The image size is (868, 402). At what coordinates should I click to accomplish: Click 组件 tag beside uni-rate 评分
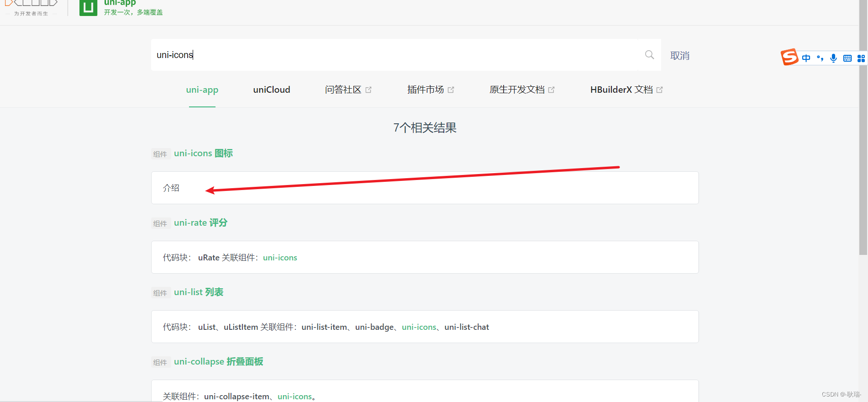tap(161, 223)
